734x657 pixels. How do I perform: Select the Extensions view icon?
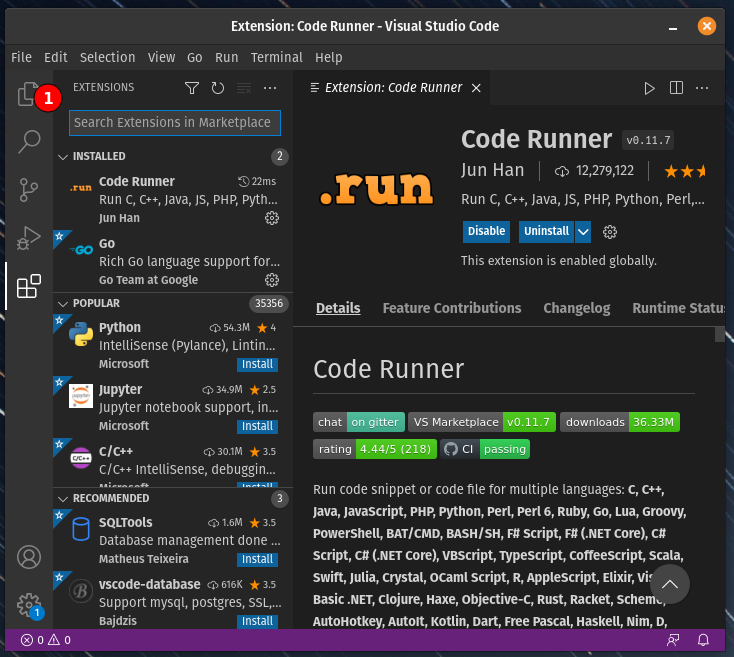[29, 286]
